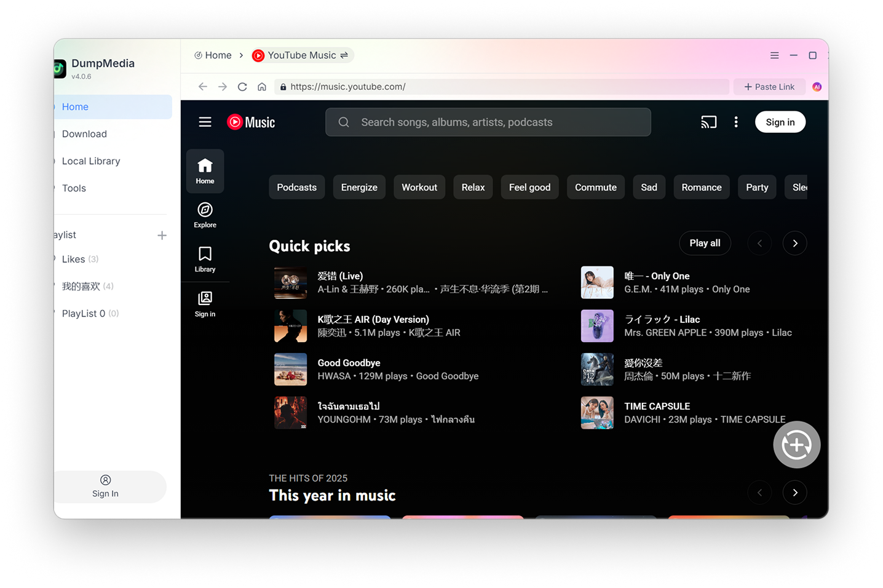Open the three-dot options menu
This screenshot has height=588, width=883.
pyautogui.click(x=736, y=122)
